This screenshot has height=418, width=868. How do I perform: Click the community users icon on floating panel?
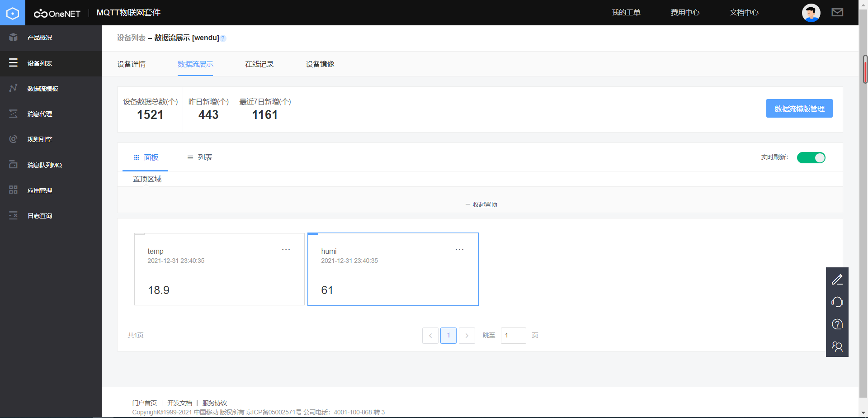(x=837, y=347)
